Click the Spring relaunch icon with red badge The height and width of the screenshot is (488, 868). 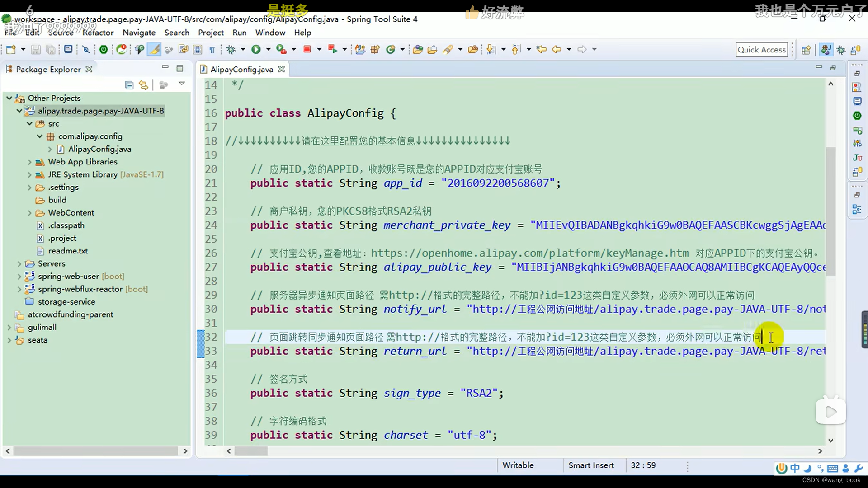[121, 49]
